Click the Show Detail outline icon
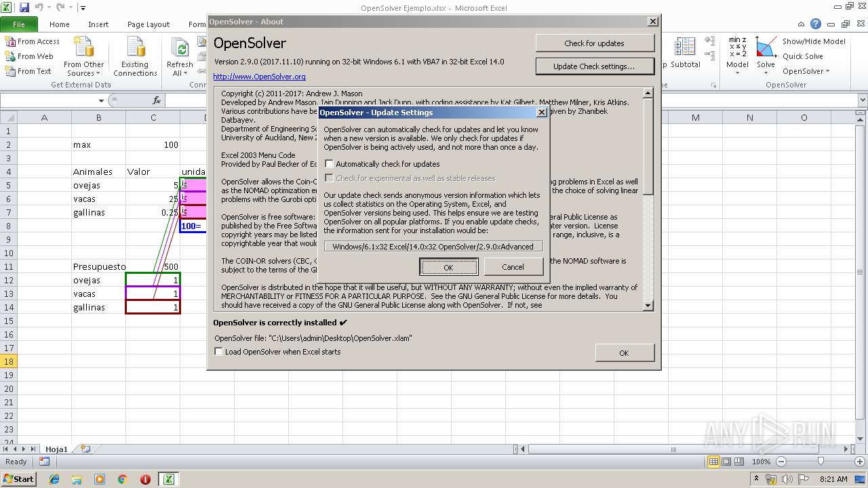This screenshot has height=488, width=868. [709, 42]
